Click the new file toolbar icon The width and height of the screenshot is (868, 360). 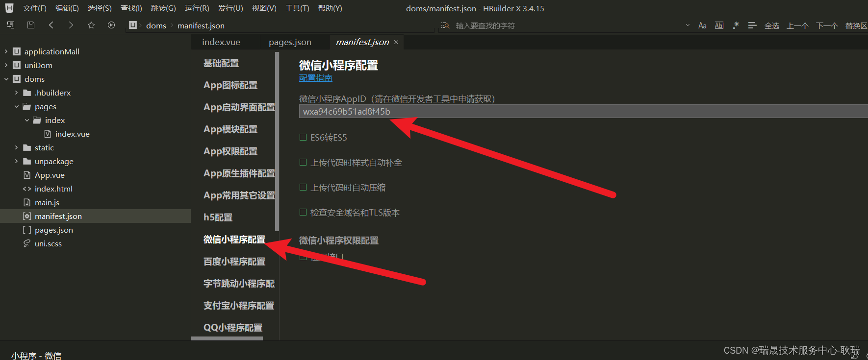coord(11,25)
